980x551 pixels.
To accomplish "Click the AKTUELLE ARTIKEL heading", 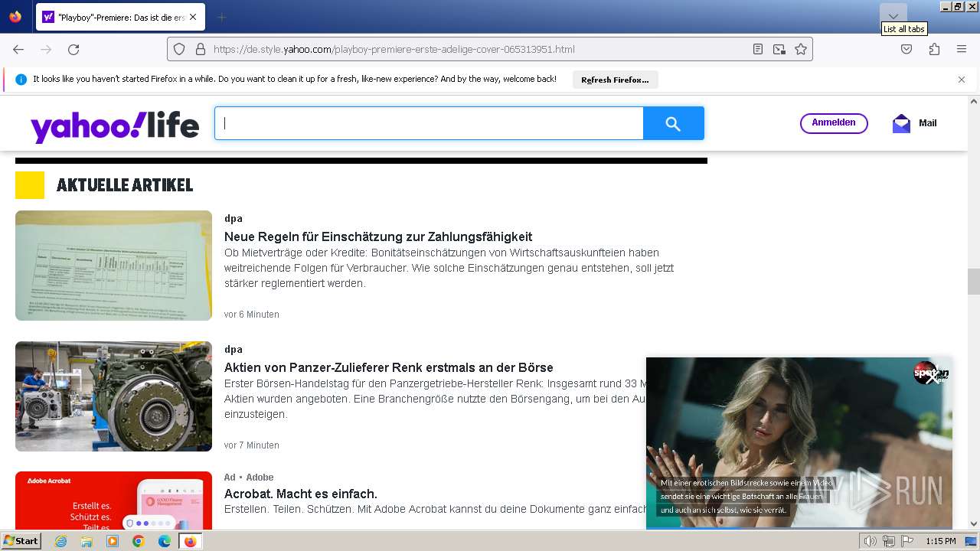I will pos(125,185).
